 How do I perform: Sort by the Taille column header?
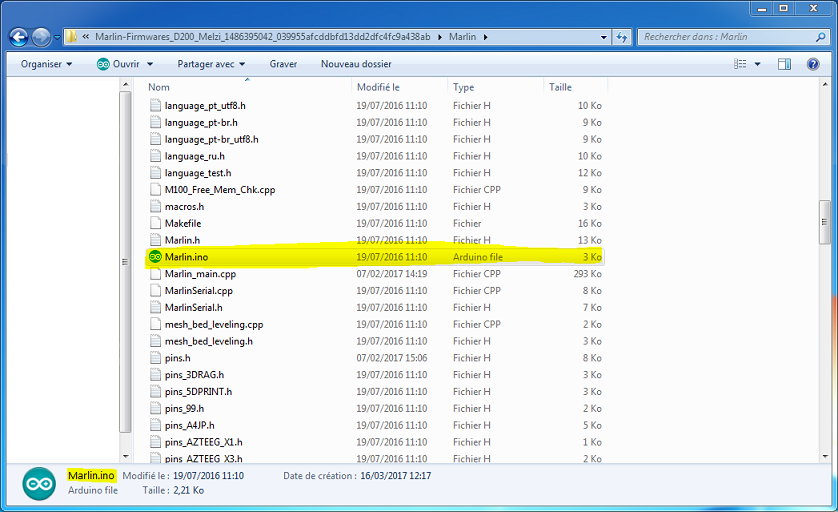coord(560,87)
